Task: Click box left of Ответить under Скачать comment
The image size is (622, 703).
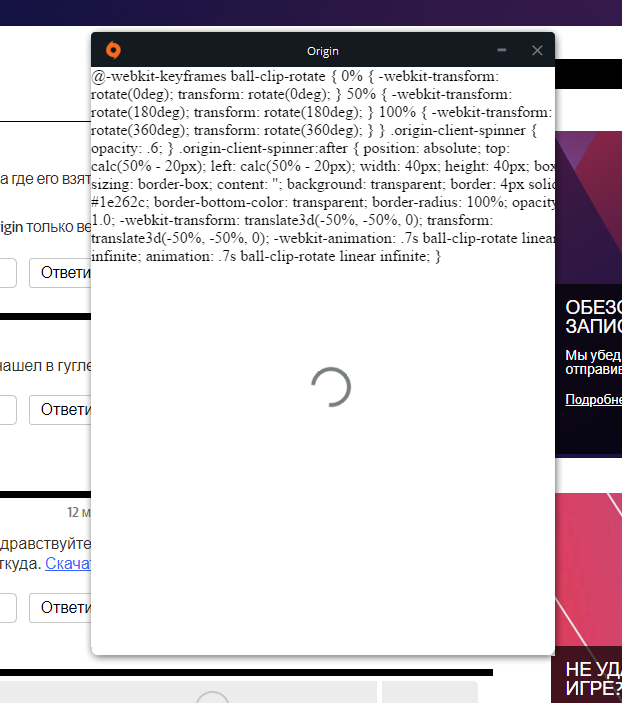Action: (x=7, y=607)
